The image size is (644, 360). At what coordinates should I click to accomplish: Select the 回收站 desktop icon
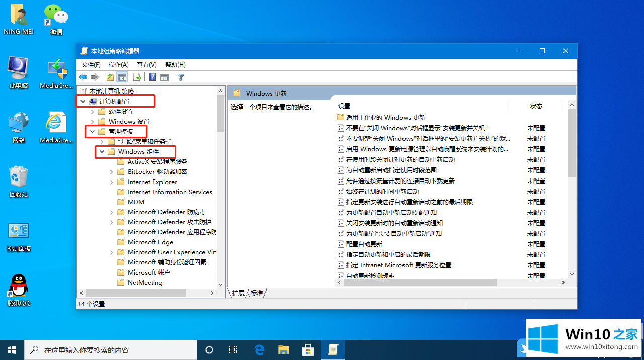point(19,182)
